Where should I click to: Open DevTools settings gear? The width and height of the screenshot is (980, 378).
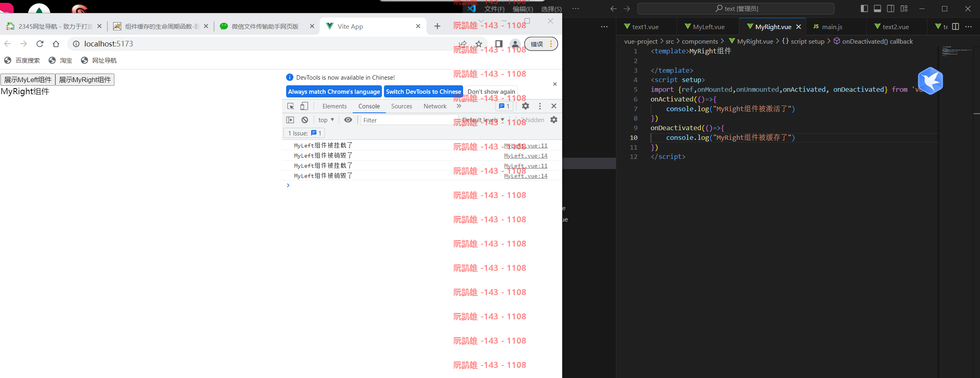coord(525,106)
